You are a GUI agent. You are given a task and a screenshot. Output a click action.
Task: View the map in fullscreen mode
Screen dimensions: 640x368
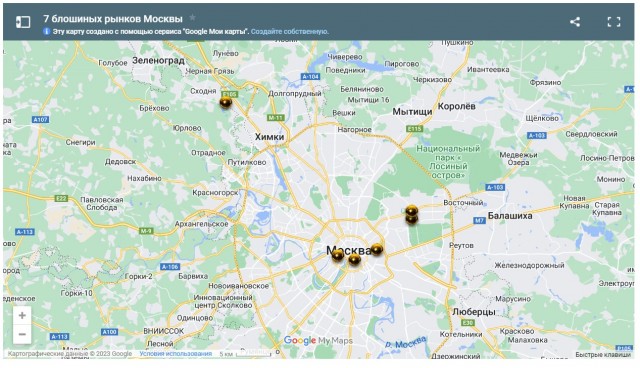613,22
